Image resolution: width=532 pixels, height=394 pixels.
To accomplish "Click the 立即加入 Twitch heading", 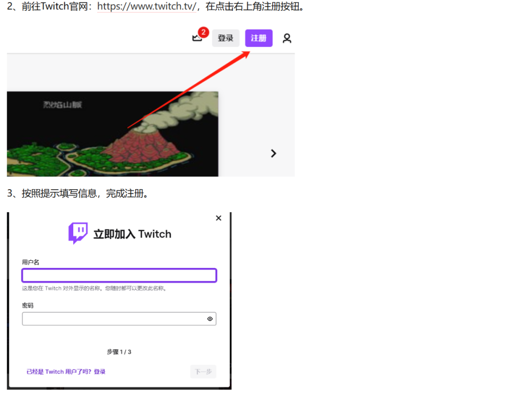I will [132, 234].
